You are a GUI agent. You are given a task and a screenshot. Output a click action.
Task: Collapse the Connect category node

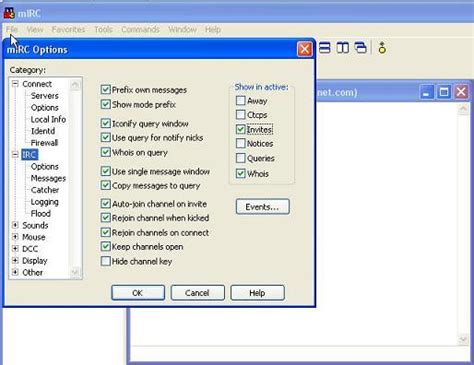(15, 84)
